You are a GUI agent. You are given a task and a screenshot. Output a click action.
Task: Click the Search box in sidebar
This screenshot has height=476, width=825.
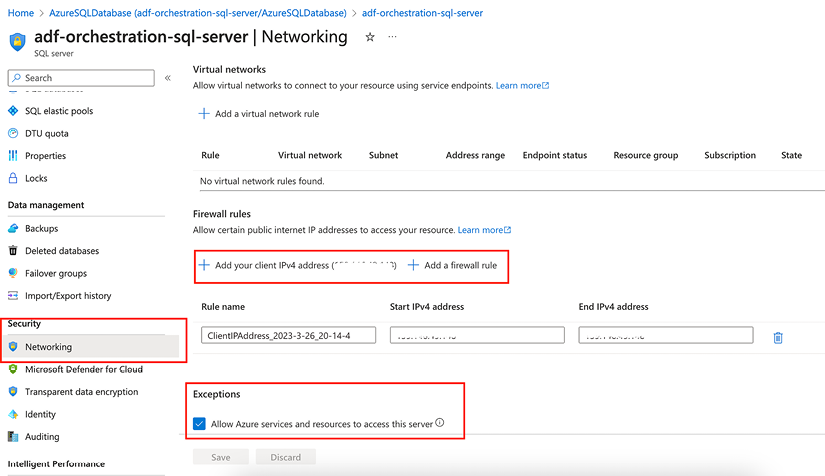click(x=81, y=78)
